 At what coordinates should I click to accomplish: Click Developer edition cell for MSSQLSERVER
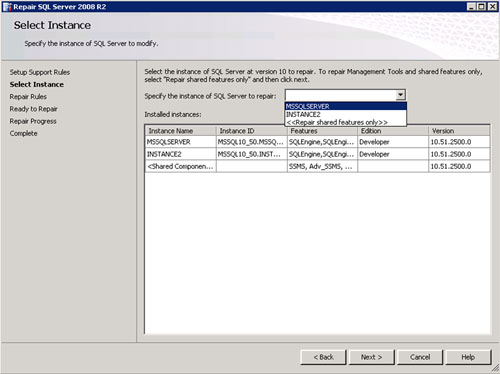(393, 142)
